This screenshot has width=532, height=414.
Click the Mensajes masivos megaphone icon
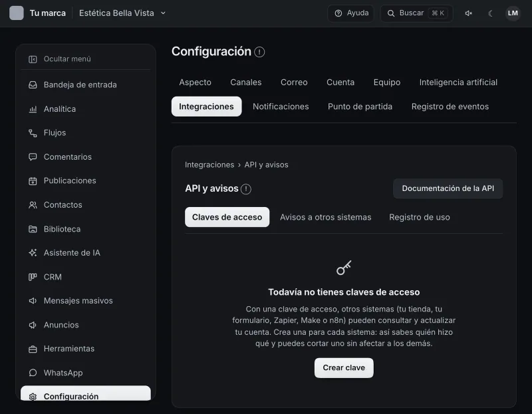point(33,301)
